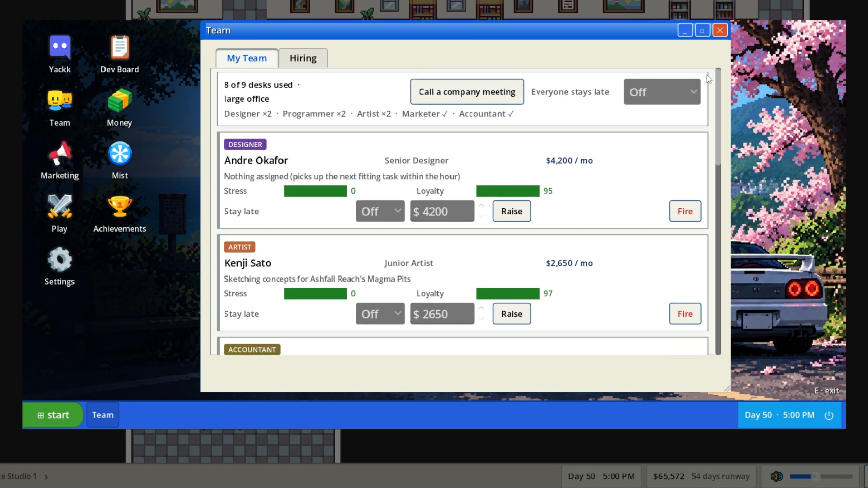The height and width of the screenshot is (488, 868).
Task: Click the chevron next to Studio 1
Action: point(46,477)
